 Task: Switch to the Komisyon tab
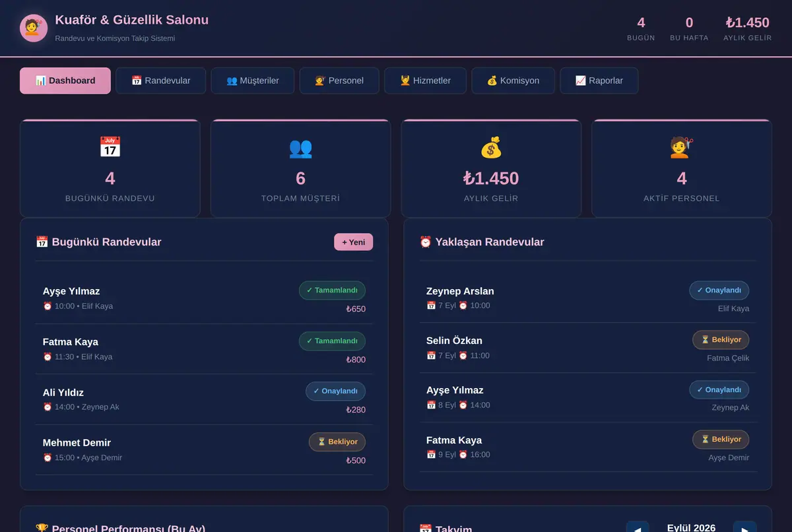513,81
